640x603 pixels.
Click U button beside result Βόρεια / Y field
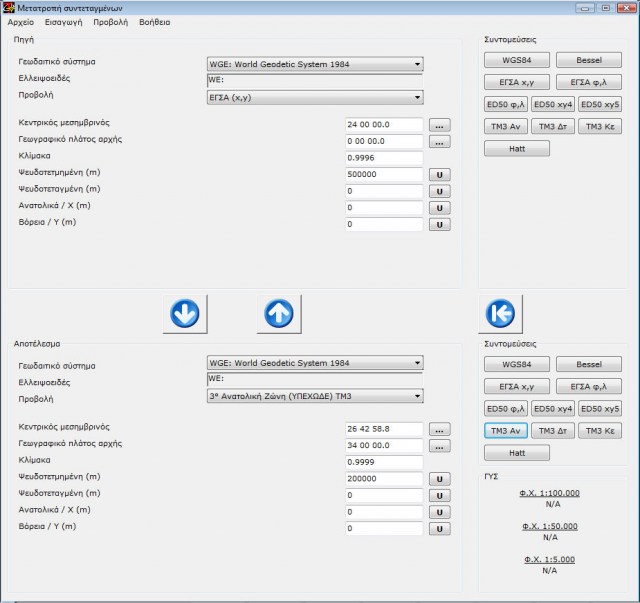pos(440,528)
